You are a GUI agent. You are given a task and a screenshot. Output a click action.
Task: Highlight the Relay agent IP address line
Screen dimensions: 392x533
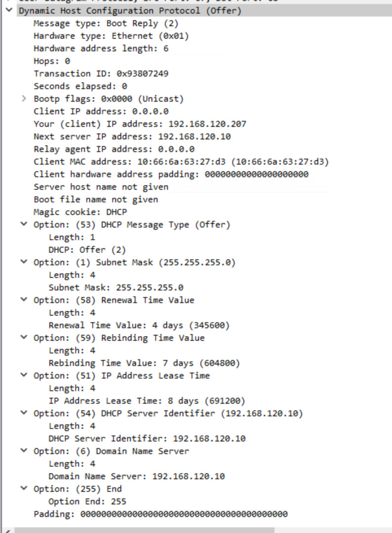[x=114, y=149]
